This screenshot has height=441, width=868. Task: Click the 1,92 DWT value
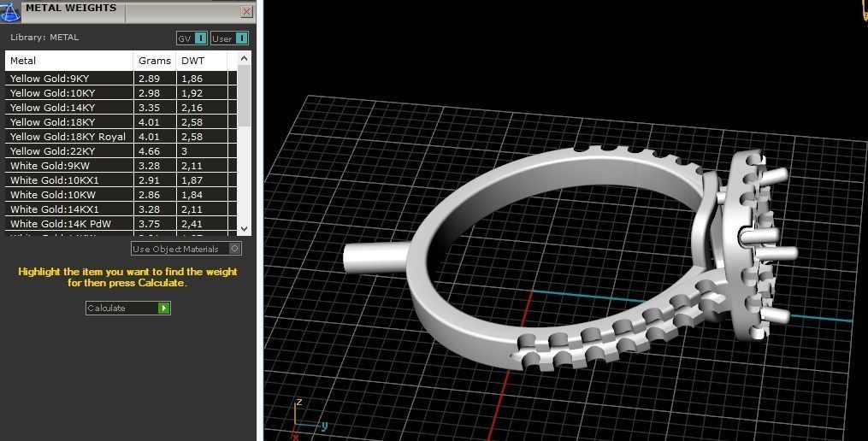[192, 93]
